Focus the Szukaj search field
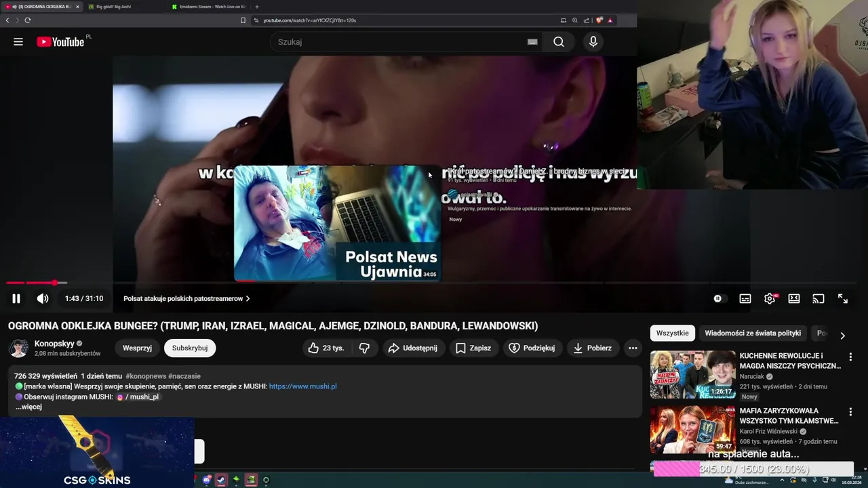The width and height of the screenshot is (868, 488). point(400,42)
